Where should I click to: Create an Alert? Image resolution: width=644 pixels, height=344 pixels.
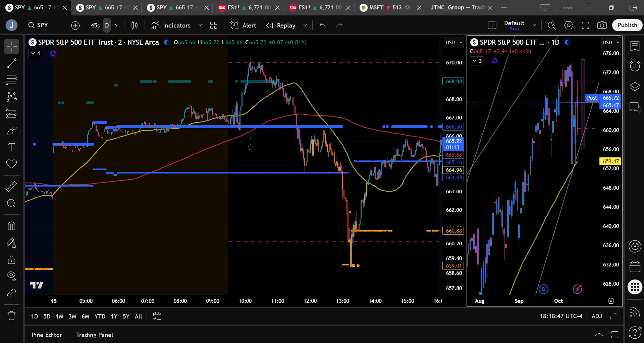click(243, 26)
